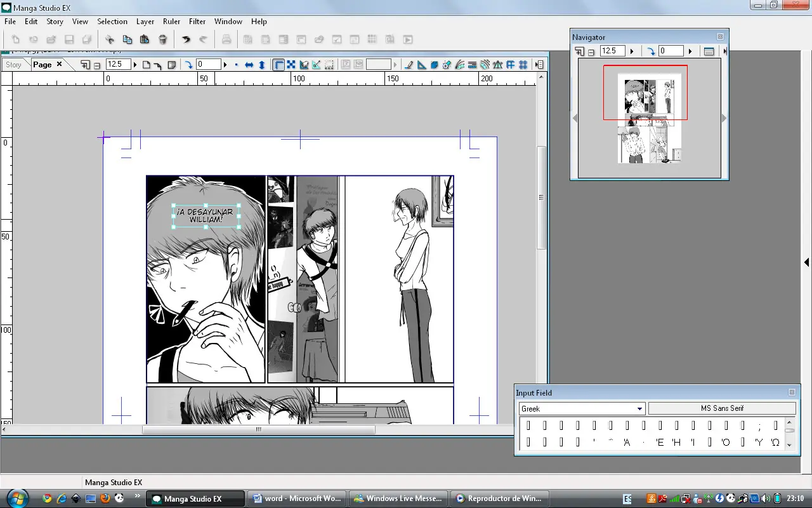812x508 pixels.
Task: Toggle Snap pen icon on page toolbar
Action: click(x=409, y=65)
